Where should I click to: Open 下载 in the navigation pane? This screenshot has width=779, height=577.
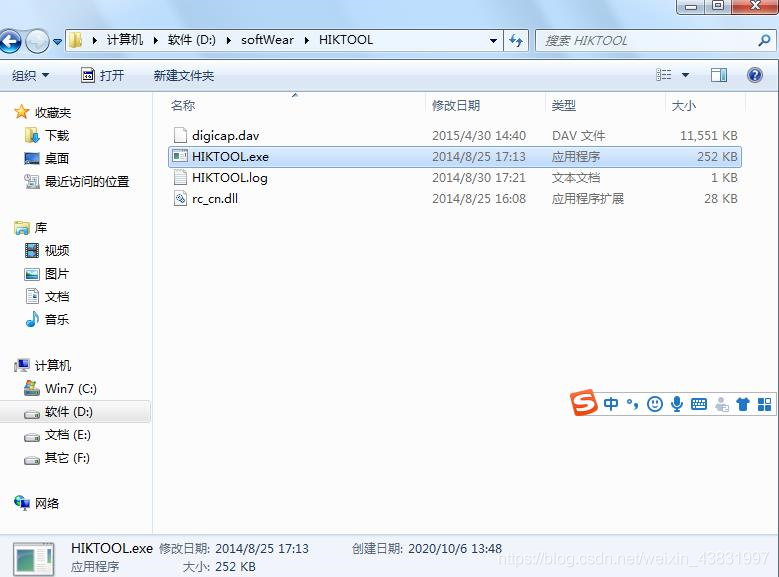(57, 135)
